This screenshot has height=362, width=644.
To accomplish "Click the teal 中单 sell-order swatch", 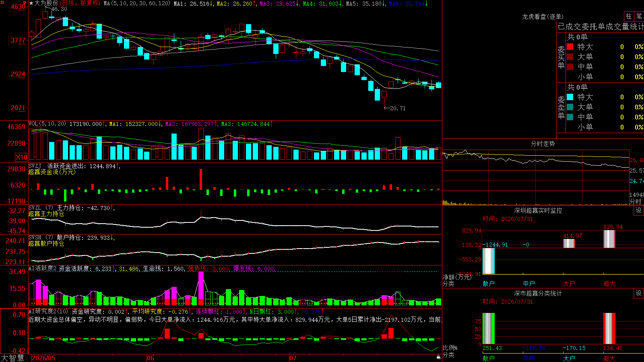I will click(570, 117).
